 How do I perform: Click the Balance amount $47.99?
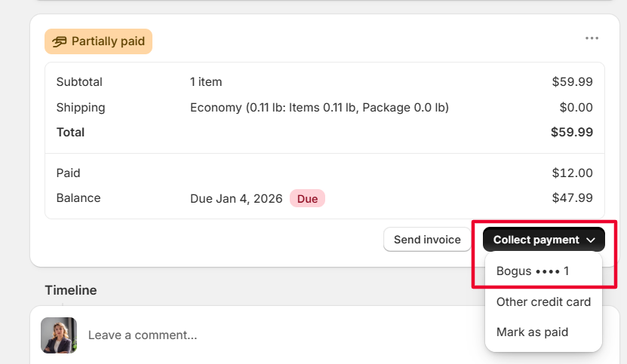[572, 198]
